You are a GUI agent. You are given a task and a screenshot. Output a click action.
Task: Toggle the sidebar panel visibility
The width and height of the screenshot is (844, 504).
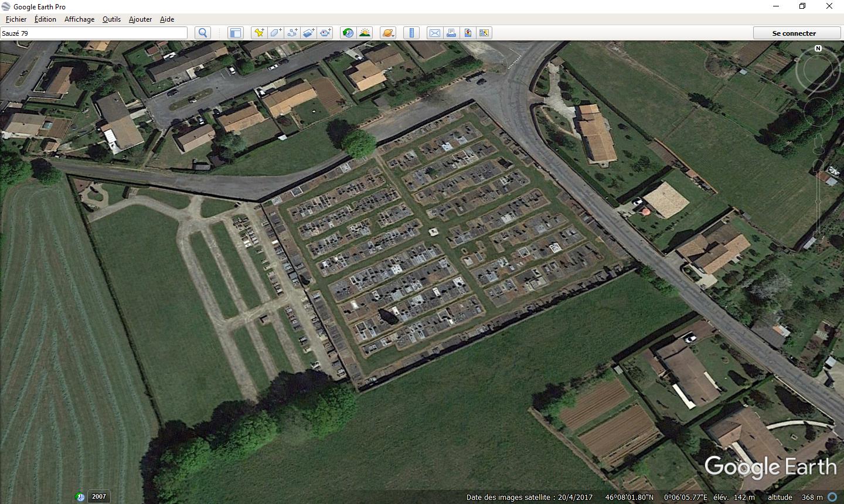click(236, 33)
